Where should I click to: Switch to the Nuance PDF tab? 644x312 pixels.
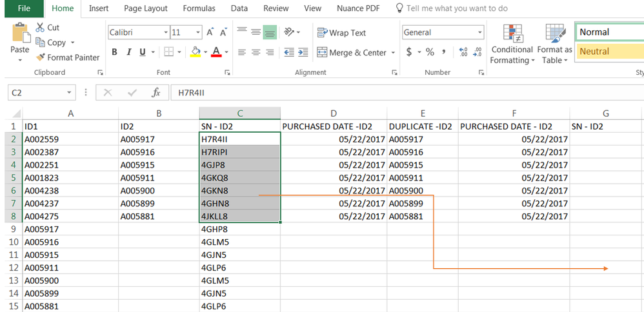(x=359, y=8)
